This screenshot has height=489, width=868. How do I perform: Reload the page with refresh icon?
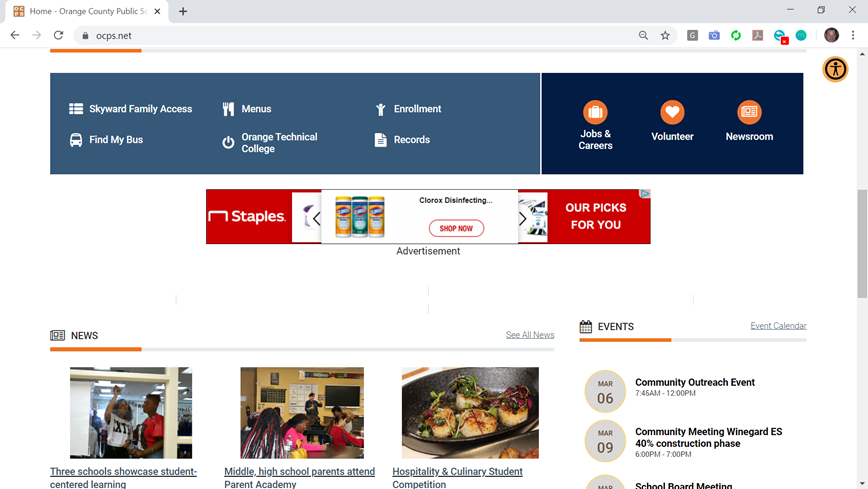coord(58,35)
